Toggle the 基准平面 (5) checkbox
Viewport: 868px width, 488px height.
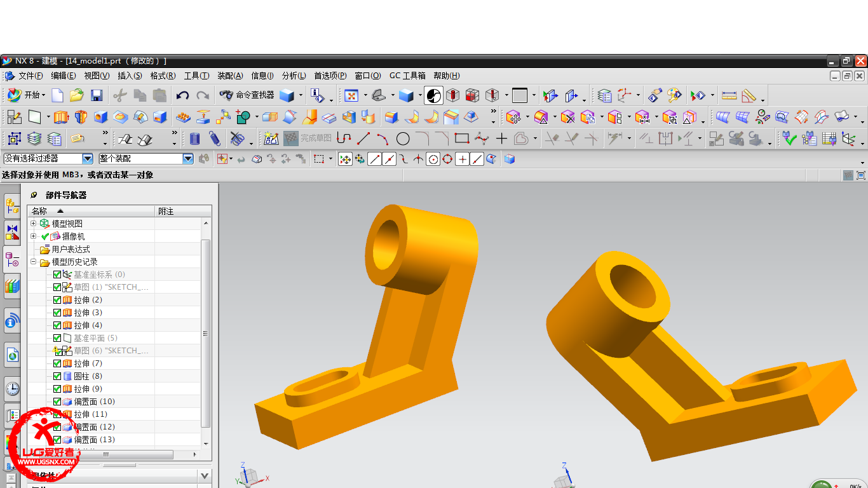coord(57,338)
